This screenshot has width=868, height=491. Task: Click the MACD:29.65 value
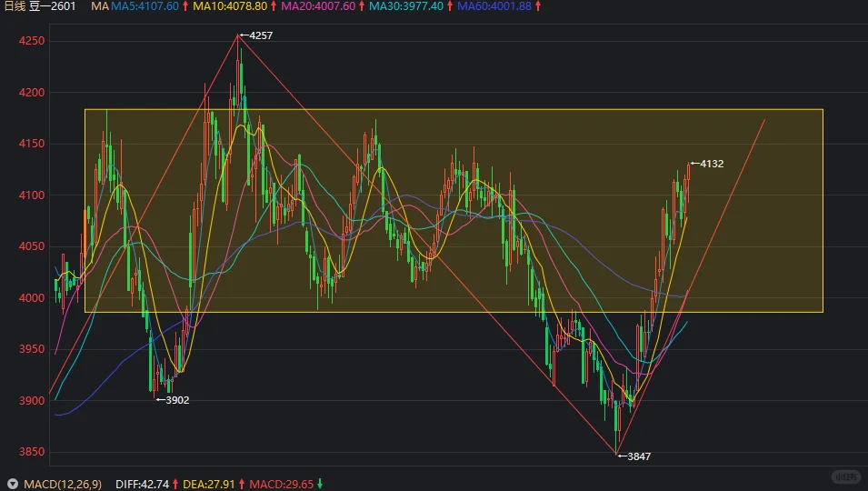click(x=281, y=485)
